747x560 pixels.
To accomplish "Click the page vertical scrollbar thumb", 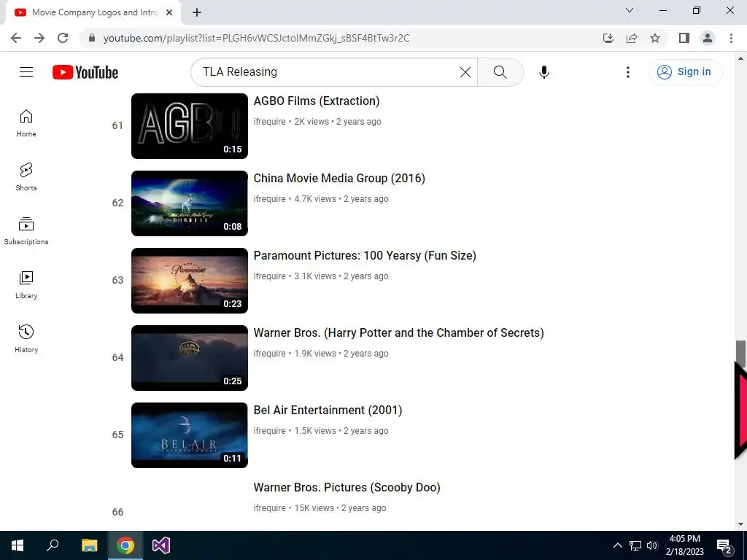I will pos(740,353).
